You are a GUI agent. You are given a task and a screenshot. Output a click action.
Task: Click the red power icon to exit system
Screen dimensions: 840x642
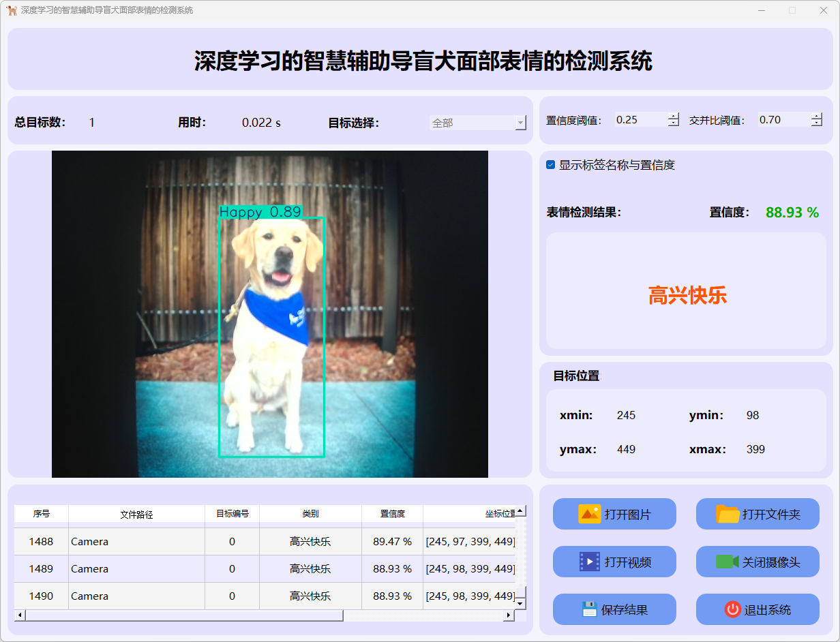coord(732,609)
